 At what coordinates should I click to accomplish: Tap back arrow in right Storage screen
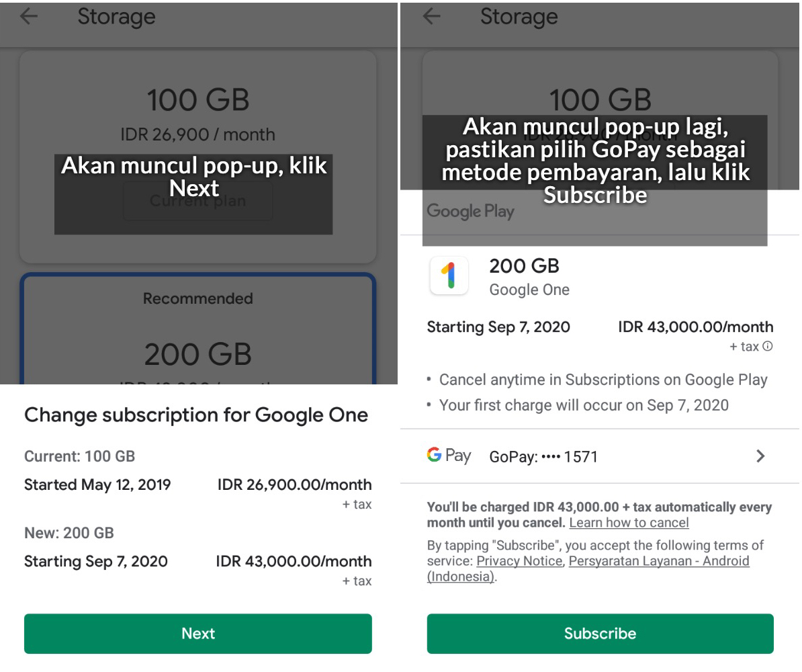[433, 17]
